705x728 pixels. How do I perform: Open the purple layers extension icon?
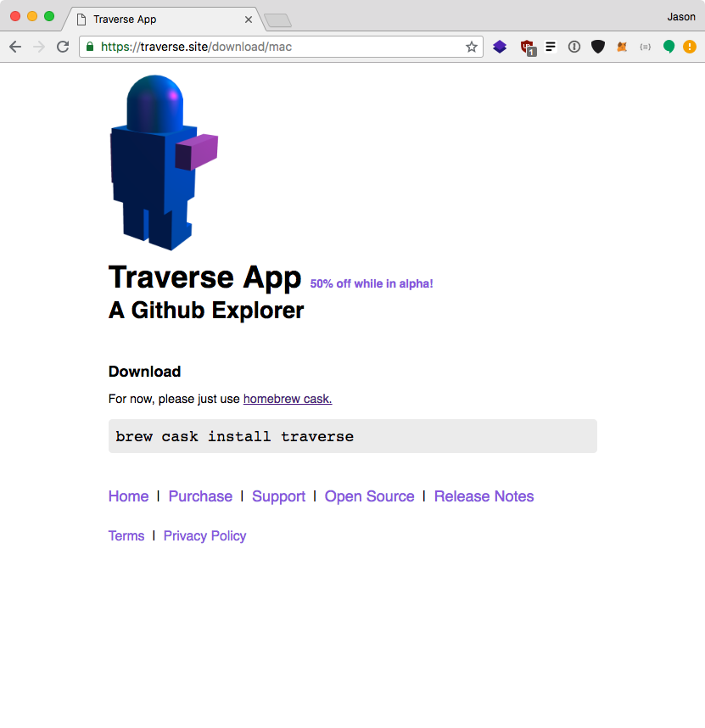(x=501, y=47)
